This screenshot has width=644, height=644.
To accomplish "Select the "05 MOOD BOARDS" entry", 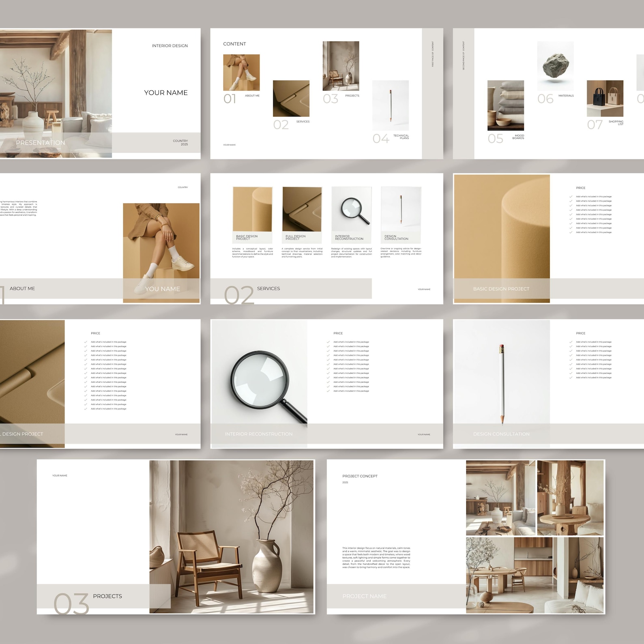I will point(506,139).
